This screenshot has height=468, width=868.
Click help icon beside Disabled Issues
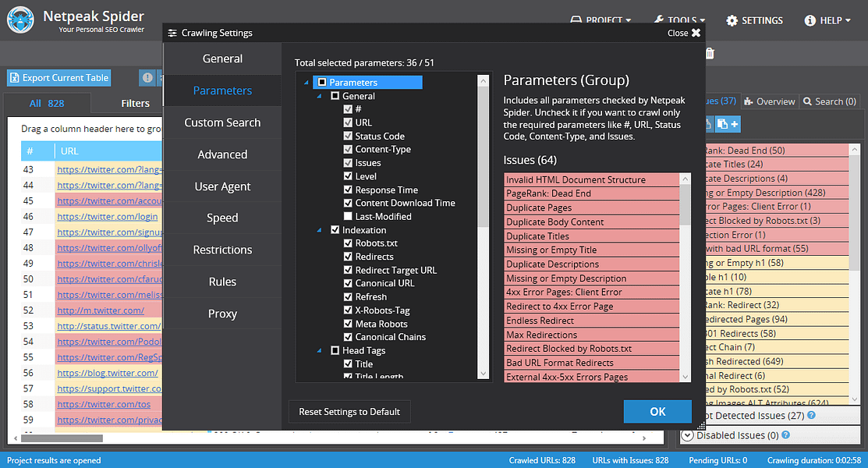(x=785, y=435)
